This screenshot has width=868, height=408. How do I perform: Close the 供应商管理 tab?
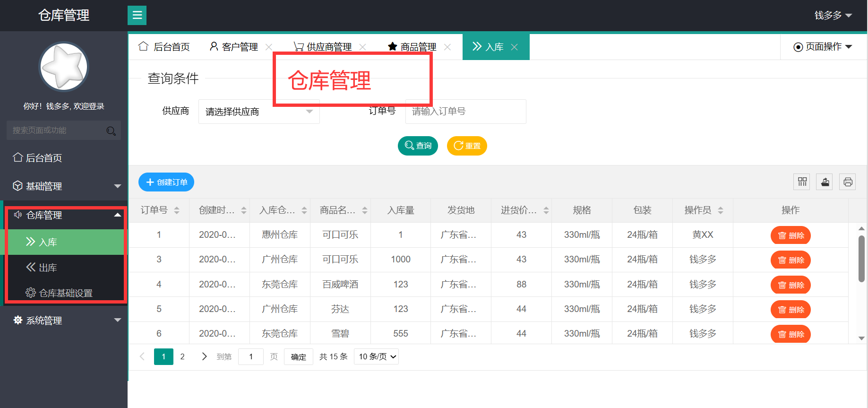tap(363, 47)
